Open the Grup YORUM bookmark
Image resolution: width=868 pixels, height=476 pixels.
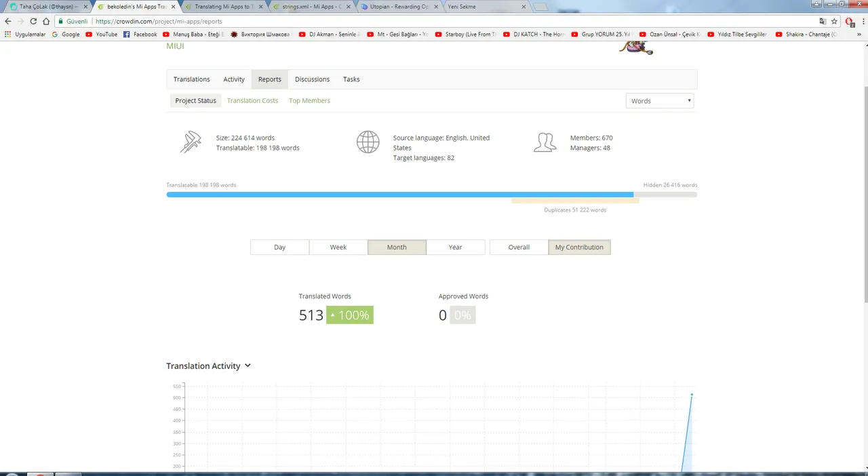click(x=602, y=34)
